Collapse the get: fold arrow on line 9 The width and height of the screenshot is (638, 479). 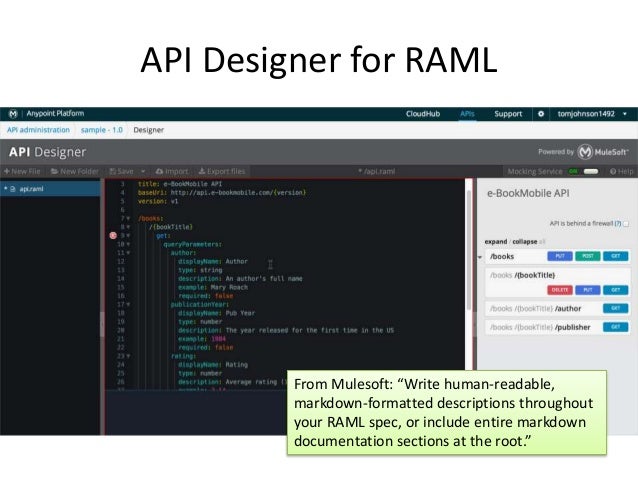click(128, 236)
